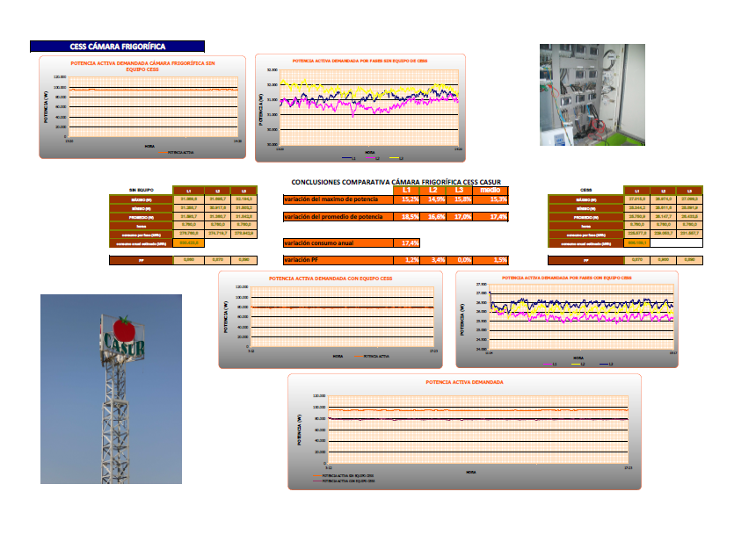756x535 pixels.
Task: Select the 'variación consumo anual' label cell
Action: coord(337,242)
